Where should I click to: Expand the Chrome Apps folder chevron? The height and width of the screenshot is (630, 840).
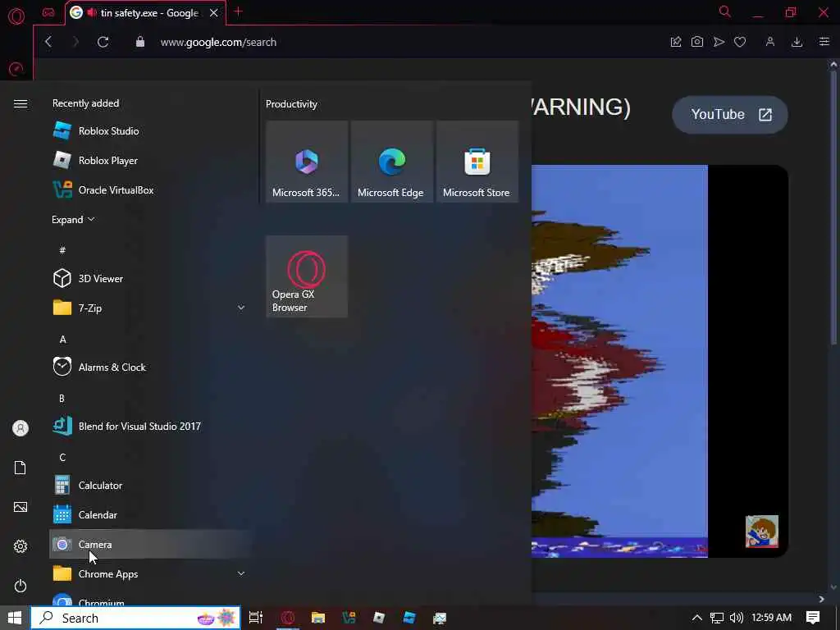pos(241,573)
